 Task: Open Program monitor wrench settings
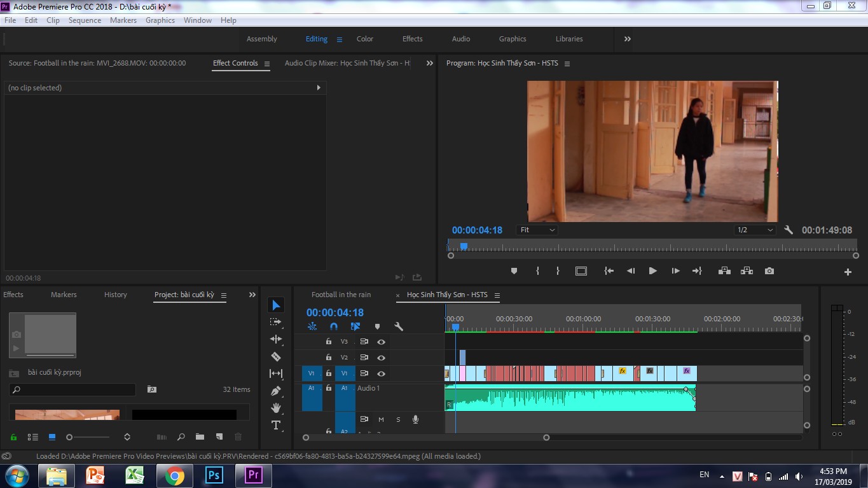[x=789, y=230]
